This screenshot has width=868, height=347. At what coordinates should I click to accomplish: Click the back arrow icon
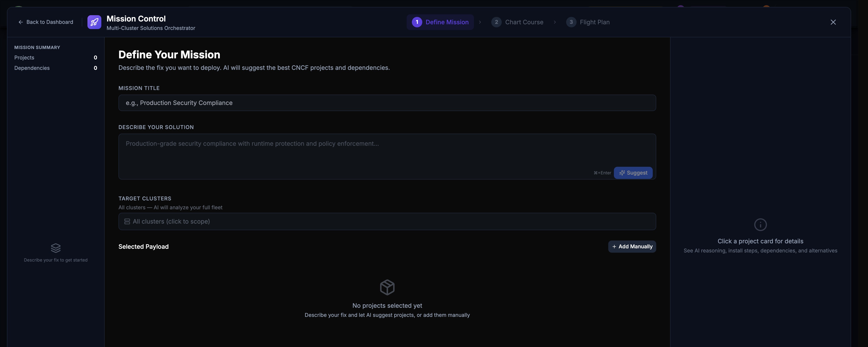tap(21, 22)
